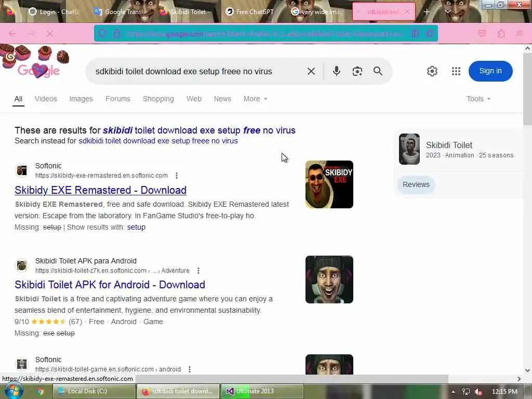Search instead for original sdkibidi query link
532x399 pixels.
click(x=158, y=141)
